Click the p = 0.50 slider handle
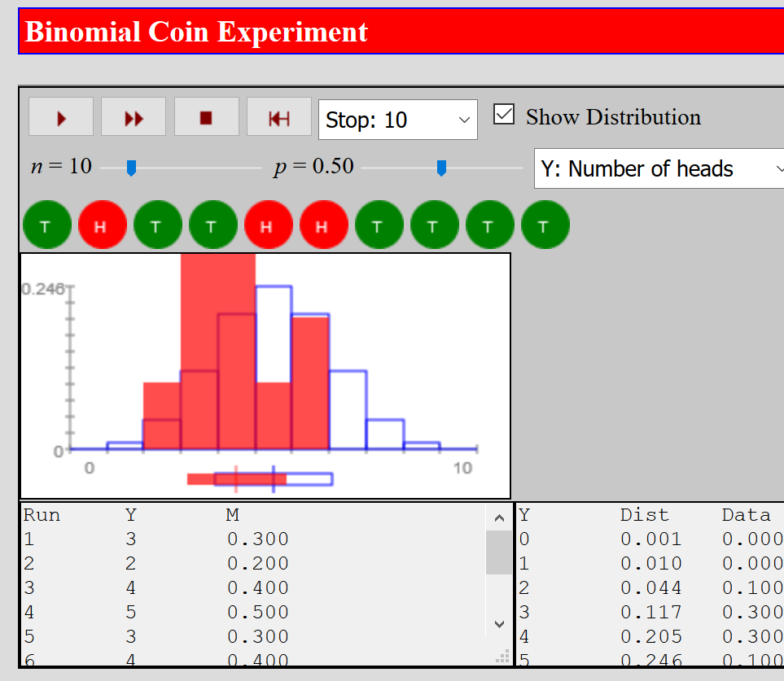The width and height of the screenshot is (784, 681). [x=441, y=168]
